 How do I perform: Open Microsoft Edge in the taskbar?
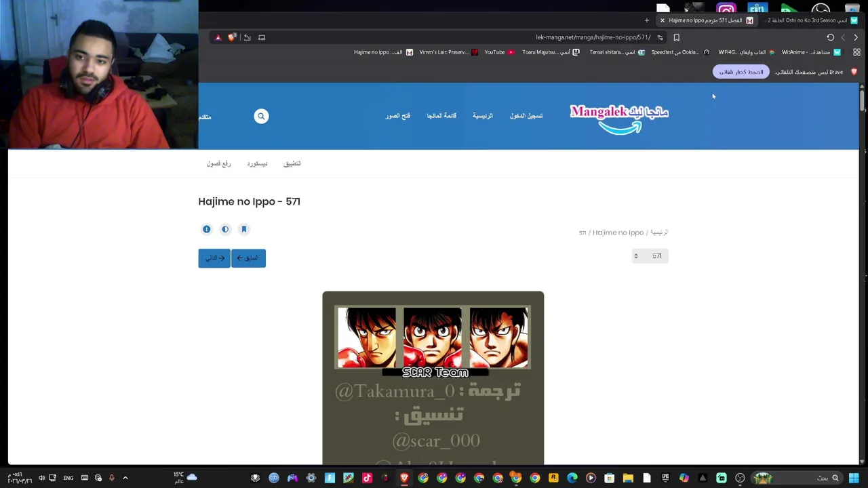(572, 478)
